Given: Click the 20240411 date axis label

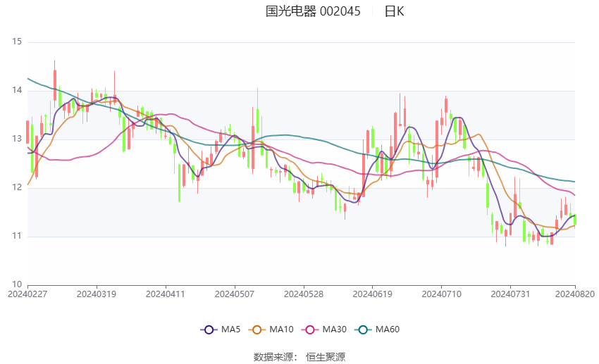Looking at the screenshot, I should (166, 294).
